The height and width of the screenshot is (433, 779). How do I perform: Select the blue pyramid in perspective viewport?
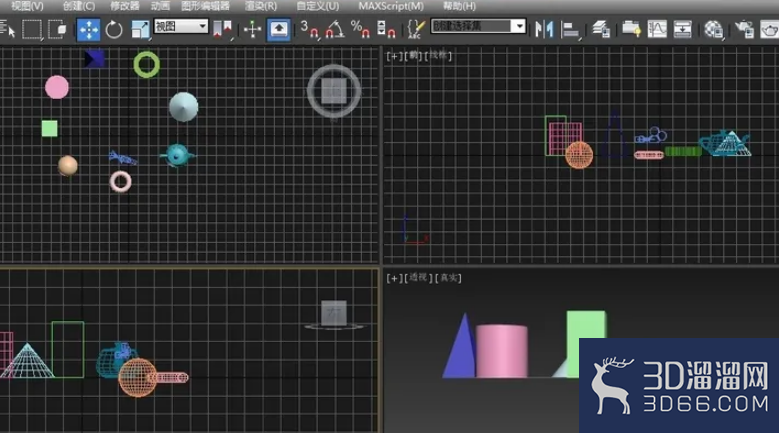pos(460,348)
